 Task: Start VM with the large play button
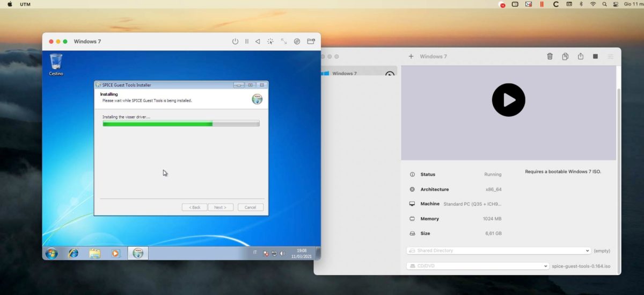tap(508, 100)
